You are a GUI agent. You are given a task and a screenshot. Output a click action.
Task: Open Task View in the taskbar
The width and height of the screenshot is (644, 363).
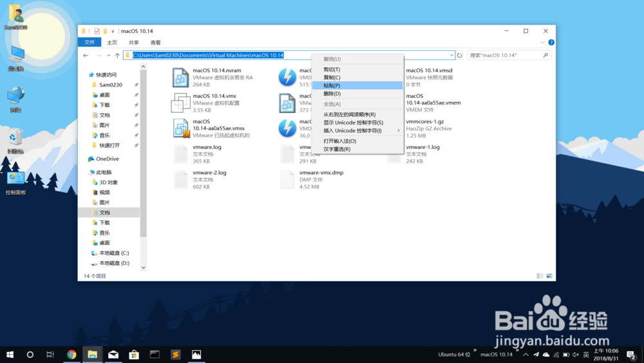(50, 355)
